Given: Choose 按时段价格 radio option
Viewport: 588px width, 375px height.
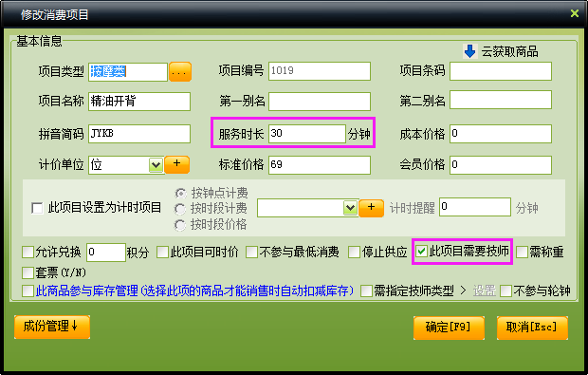Looking at the screenshot, I should coord(180,225).
